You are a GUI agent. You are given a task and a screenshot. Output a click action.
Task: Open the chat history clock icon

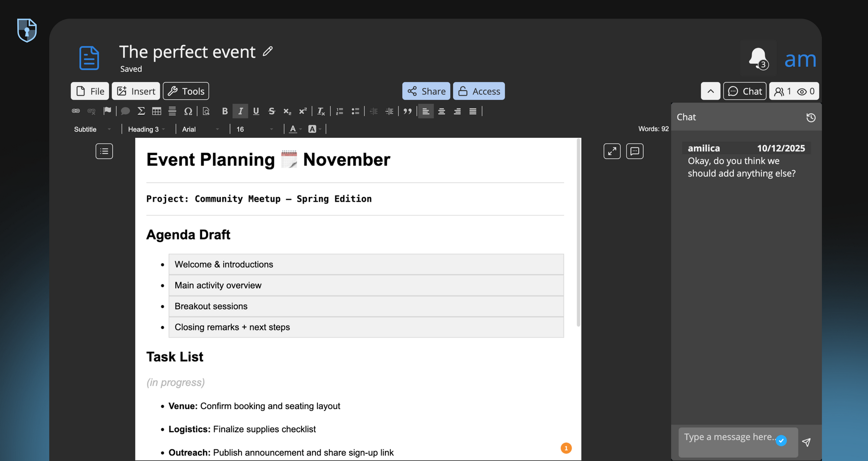pyautogui.click(x=811, y=118)
